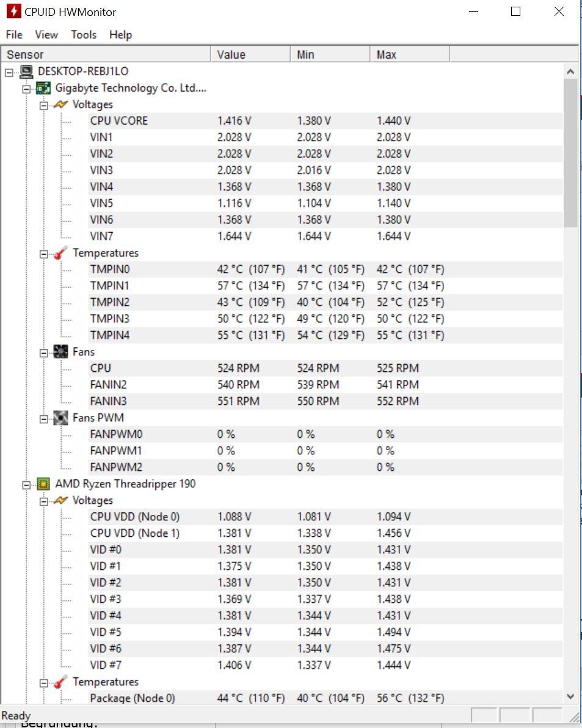Image resolution: width=582 pixels, height=728 pixels.
Task: Click the Fans section fan icon
Action: coord(61,352)
